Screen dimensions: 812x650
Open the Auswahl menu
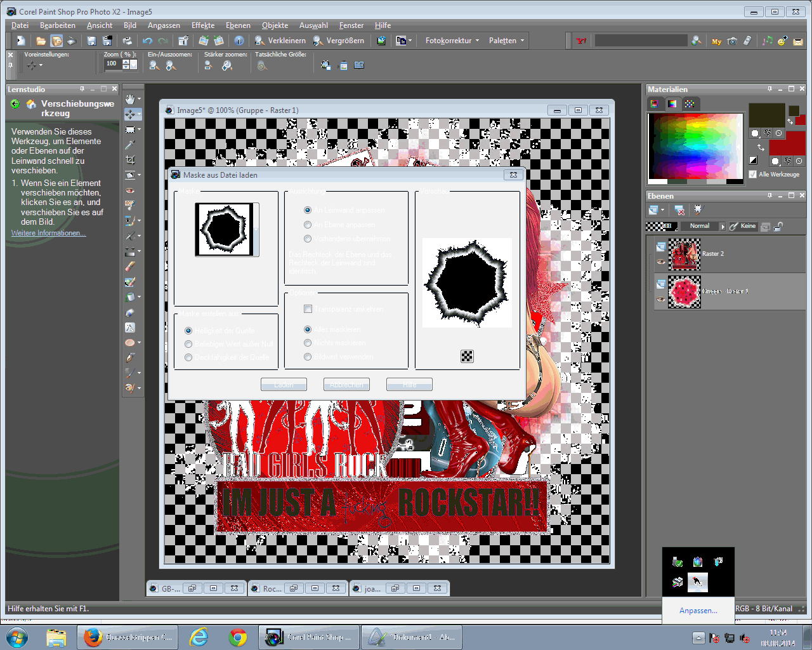tap(313, 25)
